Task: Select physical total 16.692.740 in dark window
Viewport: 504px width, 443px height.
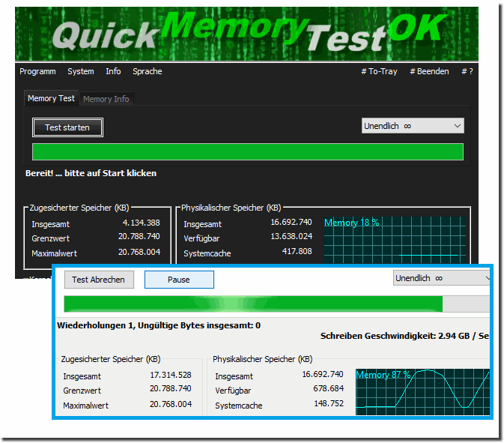Action: tap(291, 222)
